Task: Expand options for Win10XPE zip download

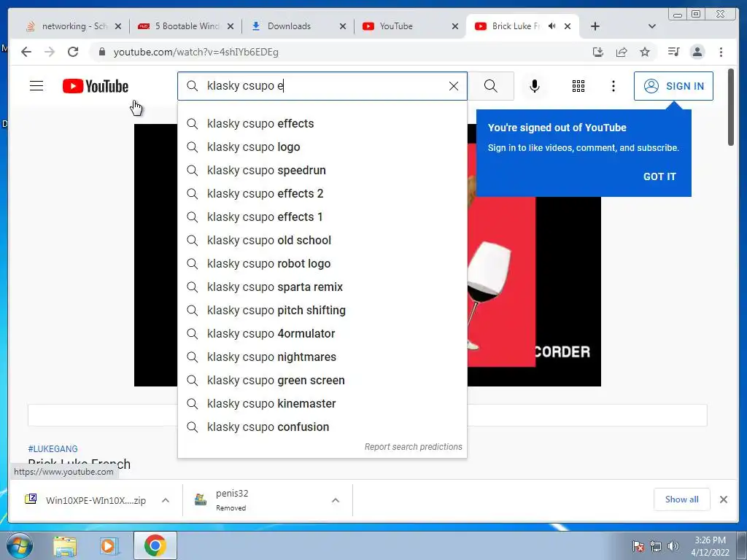Action: tap(166, 500)
